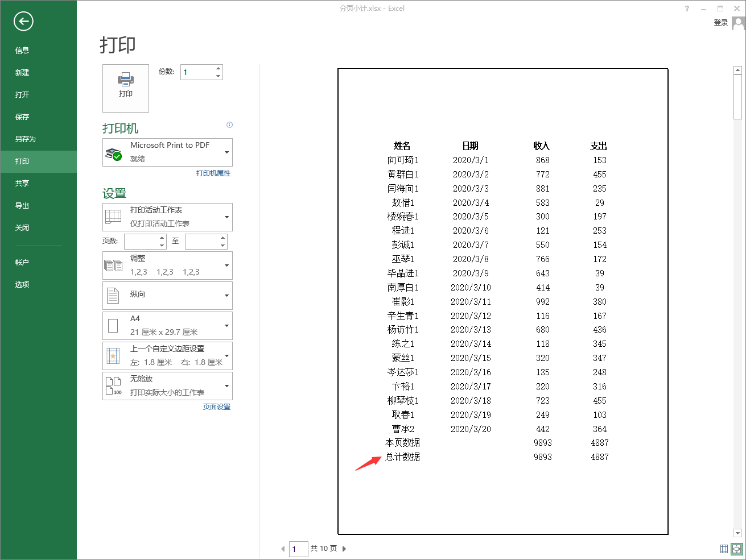
Task: Click the date 2020/3/20 in preview
Action: tap(471, 429)
